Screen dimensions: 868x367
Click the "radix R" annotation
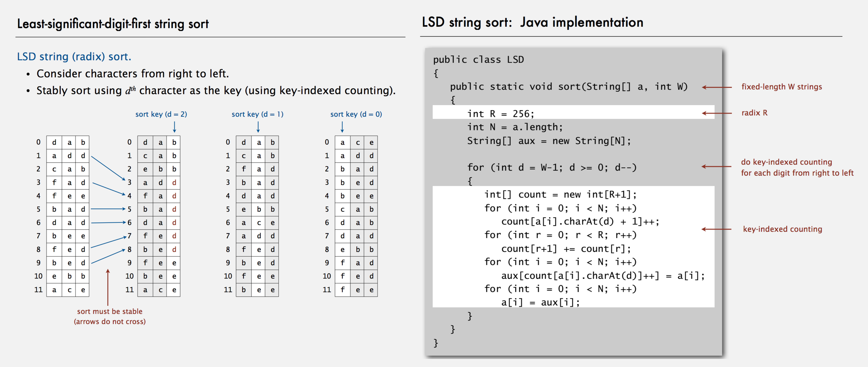(754, 113)
